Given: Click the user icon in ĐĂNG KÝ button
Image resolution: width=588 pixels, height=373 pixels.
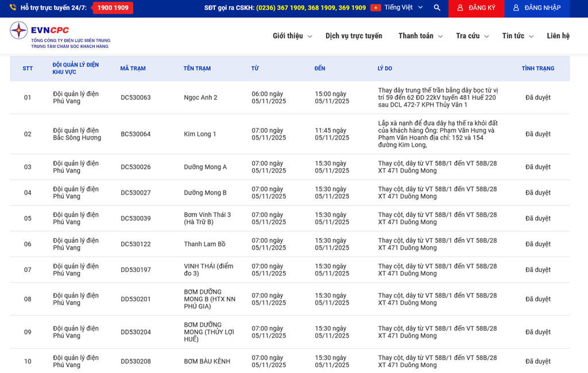Looking at the screenshot, I should [x=460, y=8].
